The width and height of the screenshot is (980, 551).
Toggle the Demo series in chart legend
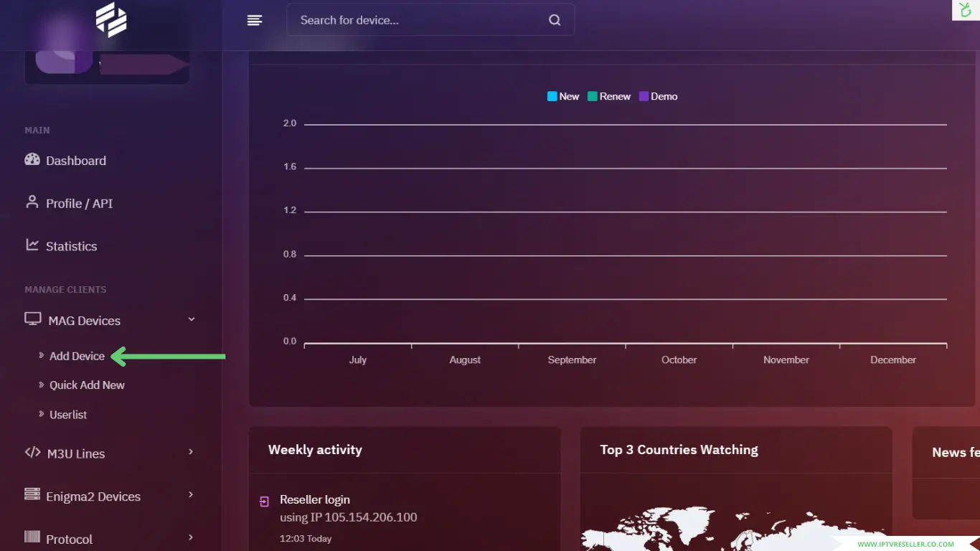tap(658, 96)
